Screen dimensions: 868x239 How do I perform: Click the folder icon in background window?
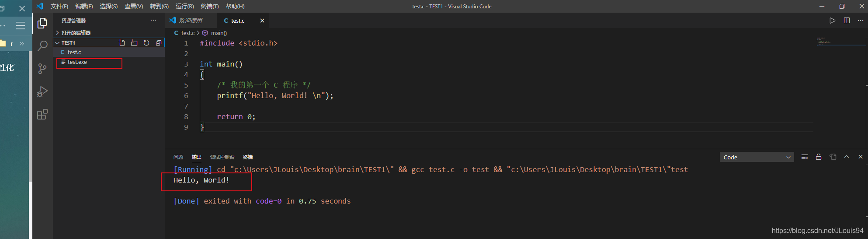[3, 43]
